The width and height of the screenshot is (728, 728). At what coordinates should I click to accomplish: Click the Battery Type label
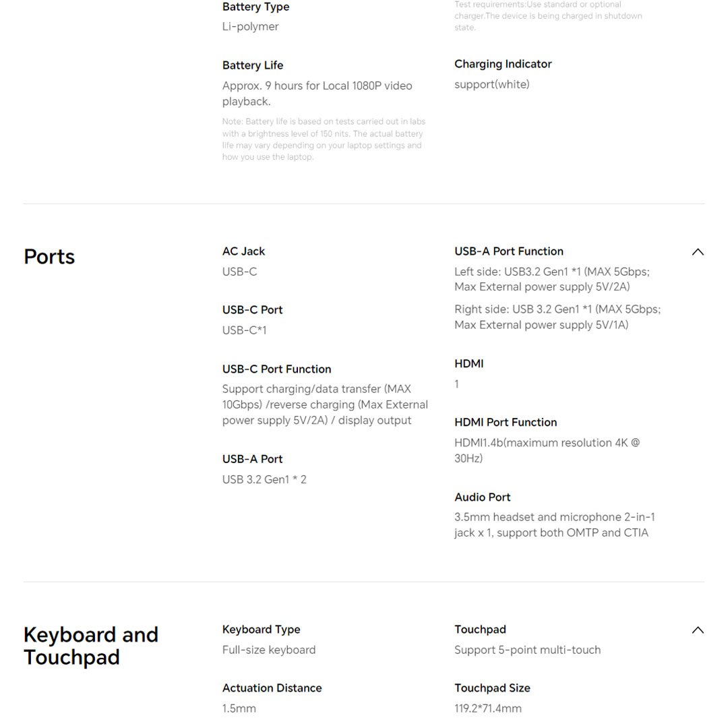pos(255,7)
